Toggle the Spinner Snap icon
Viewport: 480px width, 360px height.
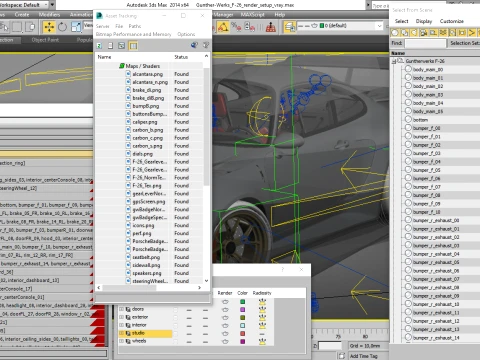pyautogui.click(x=250, y=27)
